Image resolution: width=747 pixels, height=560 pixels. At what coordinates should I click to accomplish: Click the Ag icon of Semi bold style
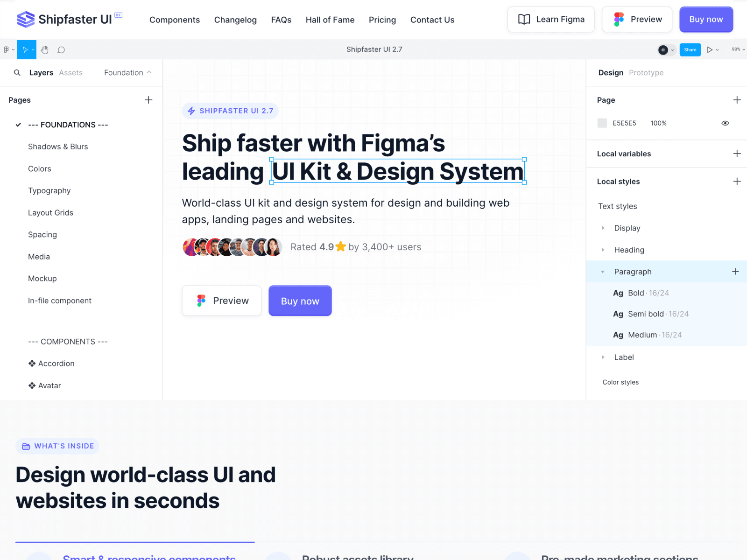(x=618, y=314)
